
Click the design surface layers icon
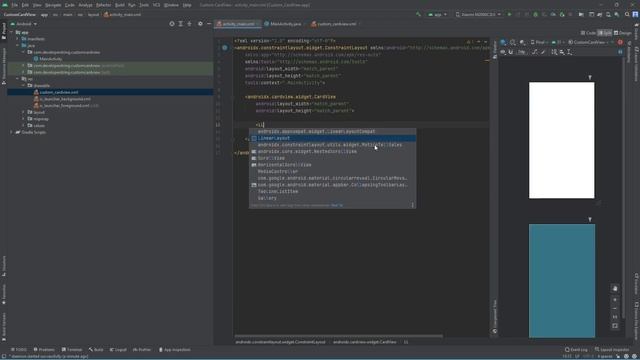click(x=503, y=42)
